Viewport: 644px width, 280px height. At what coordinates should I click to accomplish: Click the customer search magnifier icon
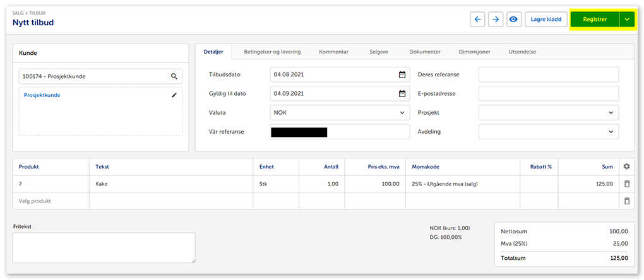point(174,76)
